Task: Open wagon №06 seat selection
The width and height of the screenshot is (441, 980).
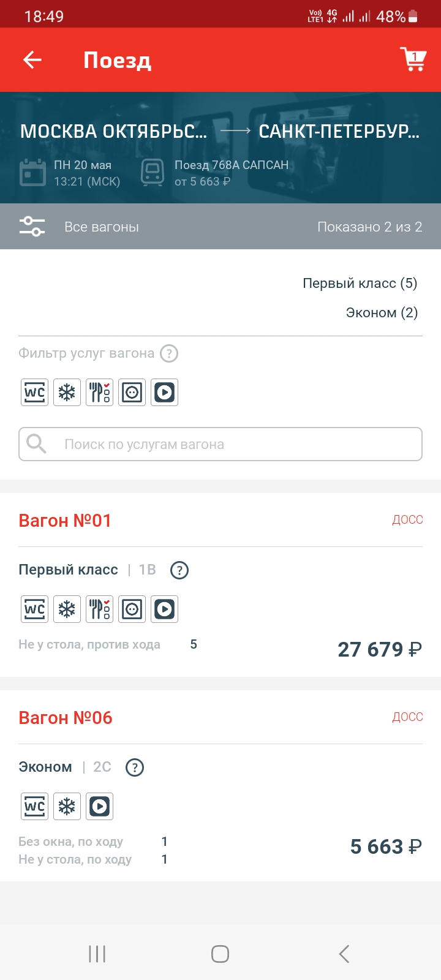Action: (66, 718)
